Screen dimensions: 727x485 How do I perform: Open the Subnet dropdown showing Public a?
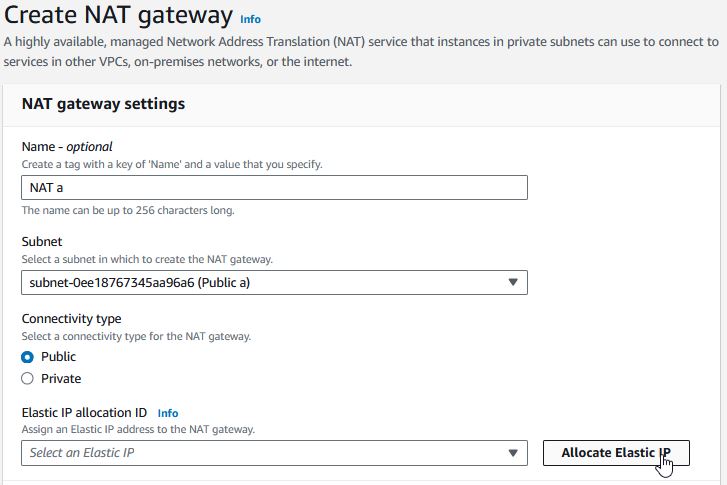(x=274, y=282)
